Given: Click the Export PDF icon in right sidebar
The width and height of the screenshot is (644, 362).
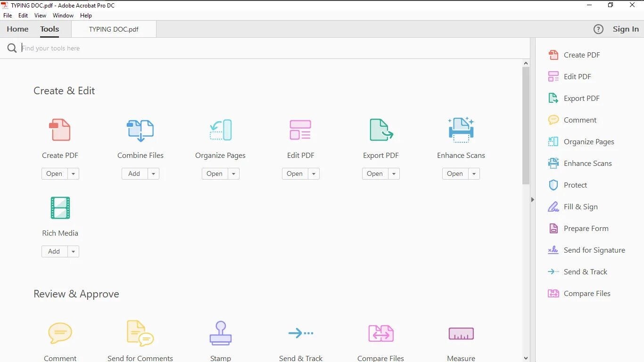Looking at the screenshot, I should 553,99.
